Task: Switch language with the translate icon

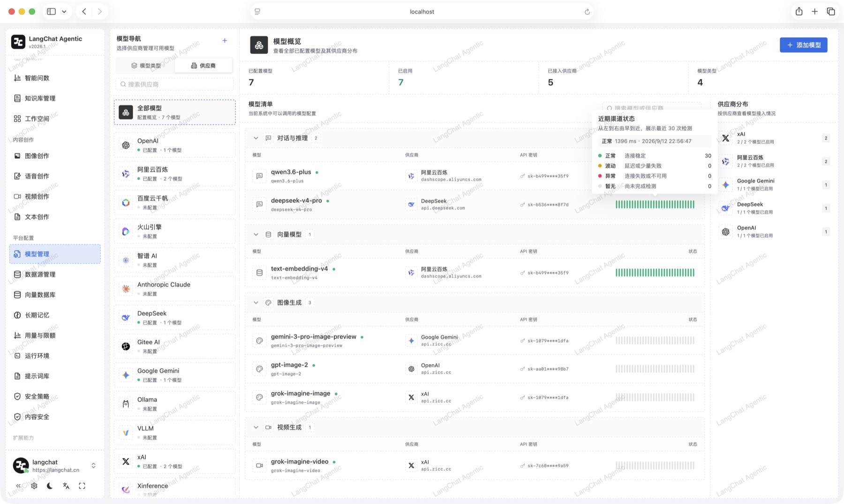Action: coord(66,486)
